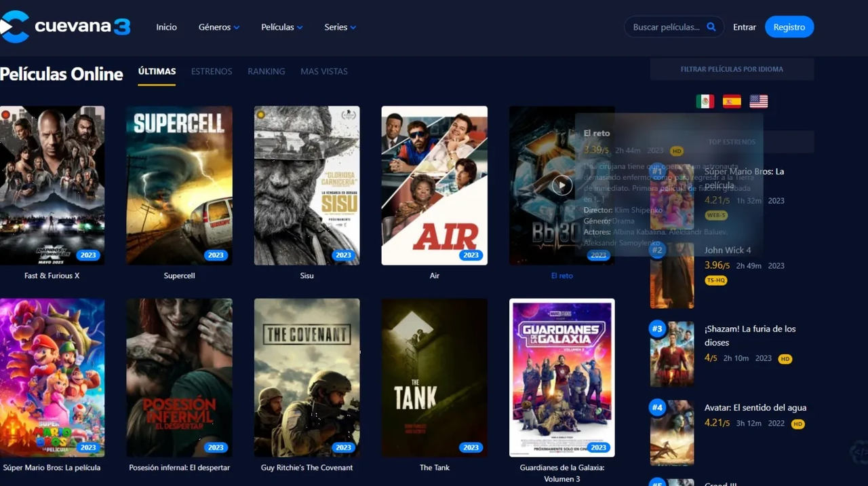Screen dimensions: 868x486
Task: Select the Mexico flag language filter
Action: click(705, 101)
